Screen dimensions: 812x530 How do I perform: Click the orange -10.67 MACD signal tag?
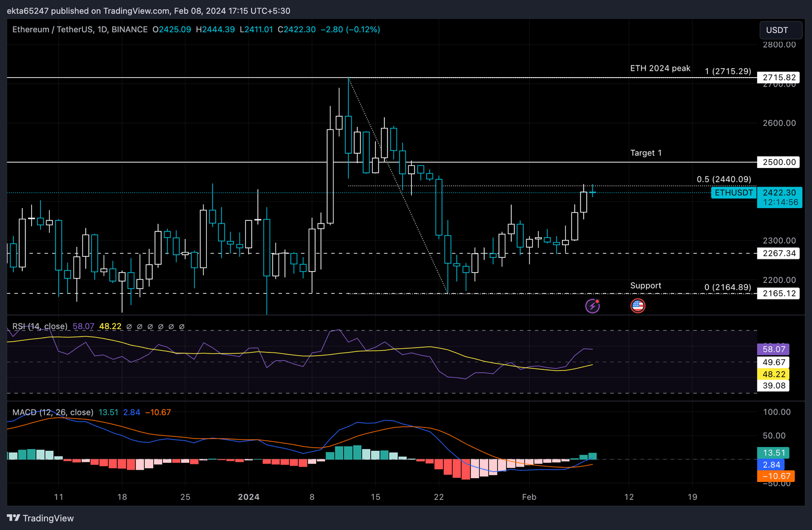pos(776,476)
